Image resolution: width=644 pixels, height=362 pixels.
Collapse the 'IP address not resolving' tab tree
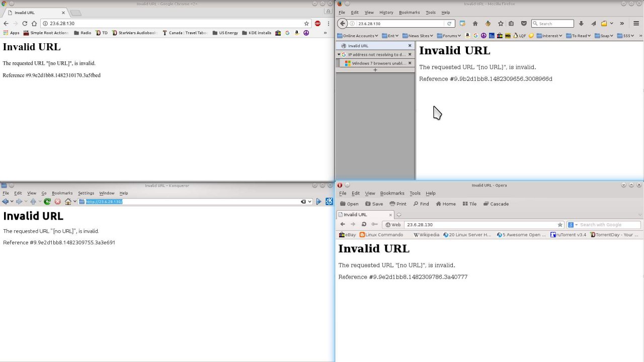pyautogui.click(x=339, y=55)
